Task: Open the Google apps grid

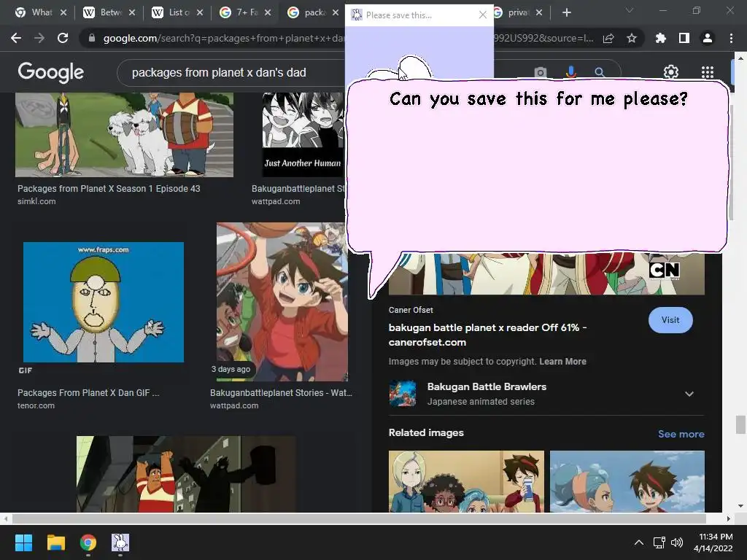Action: point(708,72)
